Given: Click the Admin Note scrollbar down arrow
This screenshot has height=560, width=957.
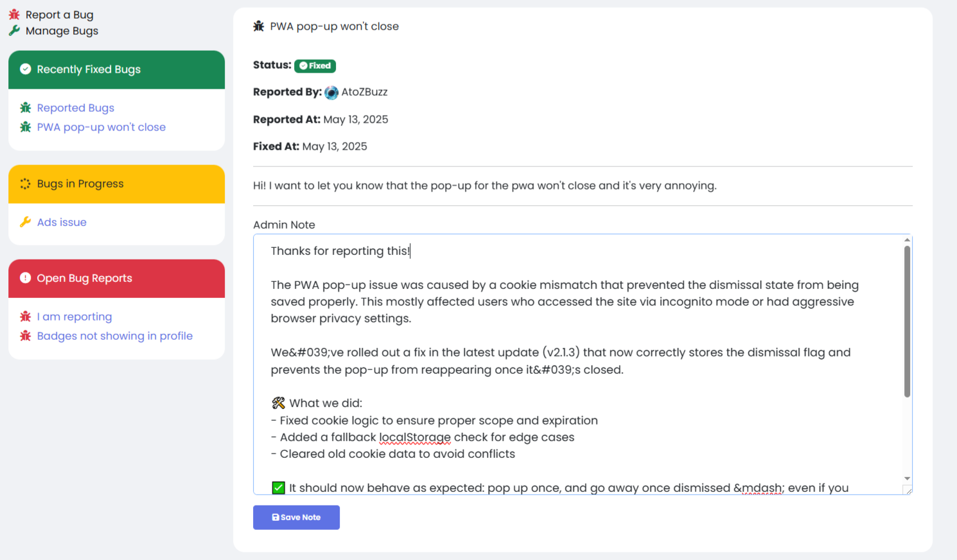Looking at the screenshot, I should pos(907,478).
